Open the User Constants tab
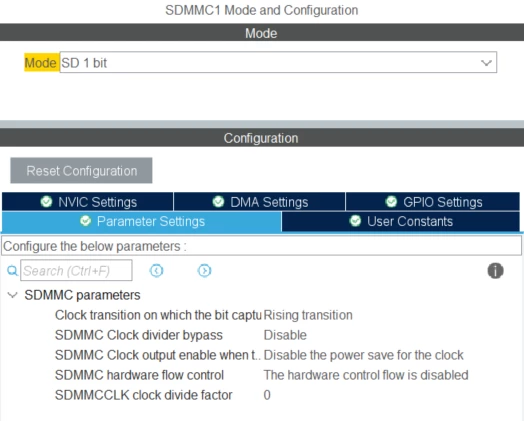524x421 pixels. (x=401, y=221)
